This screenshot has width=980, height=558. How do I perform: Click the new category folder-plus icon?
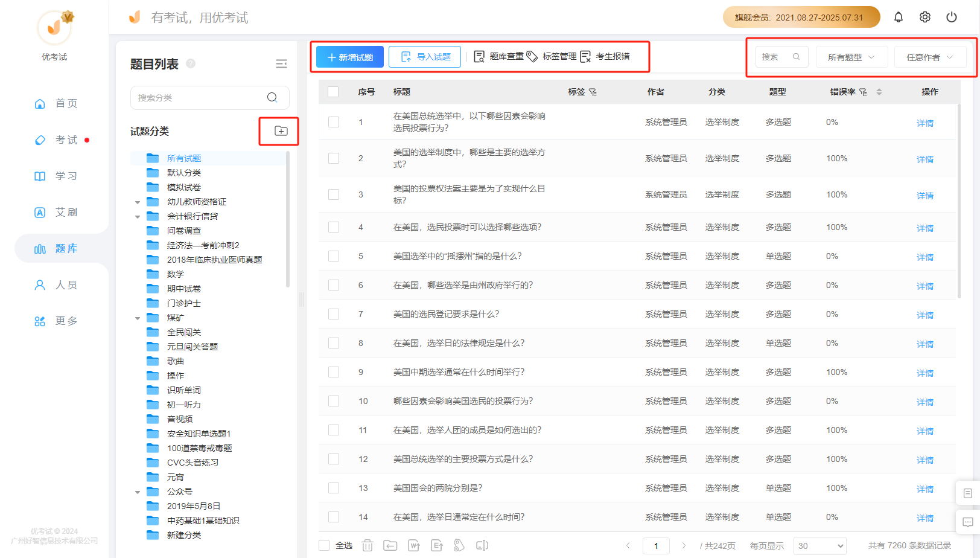pos(281,131)
